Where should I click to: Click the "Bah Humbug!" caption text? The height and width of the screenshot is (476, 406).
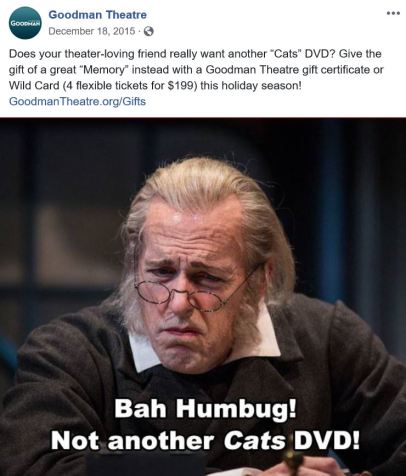[205, 409]
